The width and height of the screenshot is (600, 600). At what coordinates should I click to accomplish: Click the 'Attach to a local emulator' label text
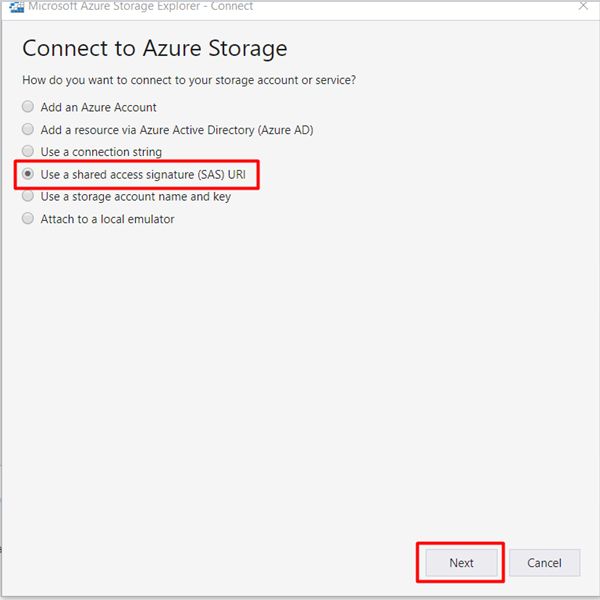point(107,219)
